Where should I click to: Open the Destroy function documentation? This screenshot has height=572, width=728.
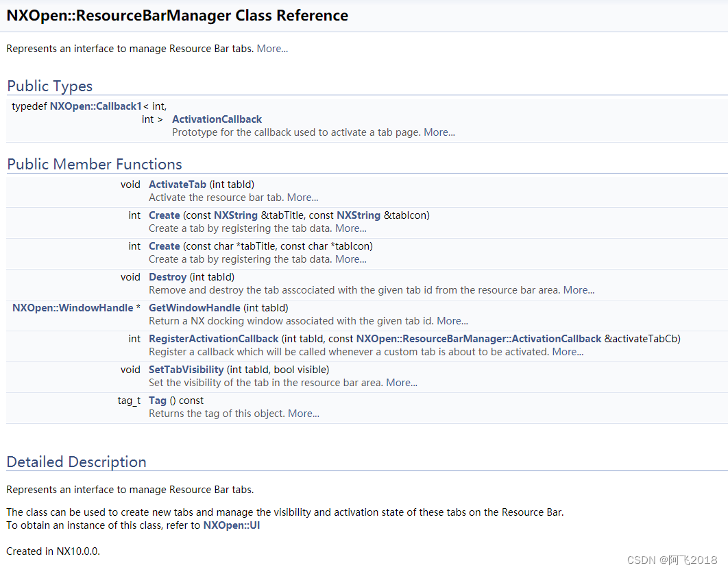pyautogui.click(x=167, y=276)
